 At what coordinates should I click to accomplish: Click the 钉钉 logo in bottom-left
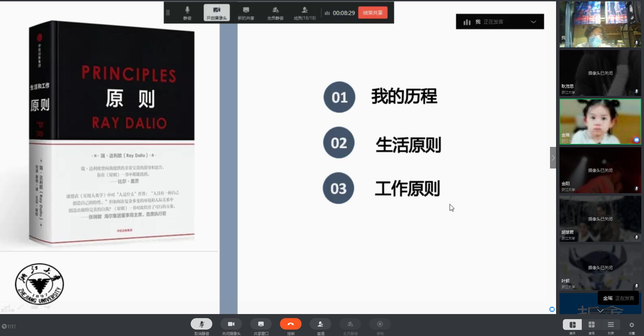pyautogui.click(x=9, y=326)
